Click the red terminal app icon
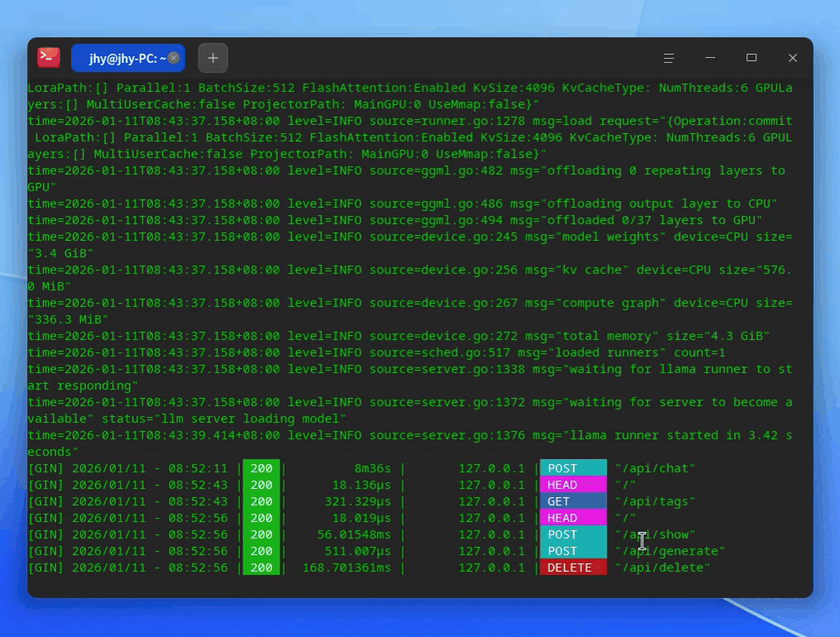This screenshot has height=637, width=840. [x=48, y=57]
